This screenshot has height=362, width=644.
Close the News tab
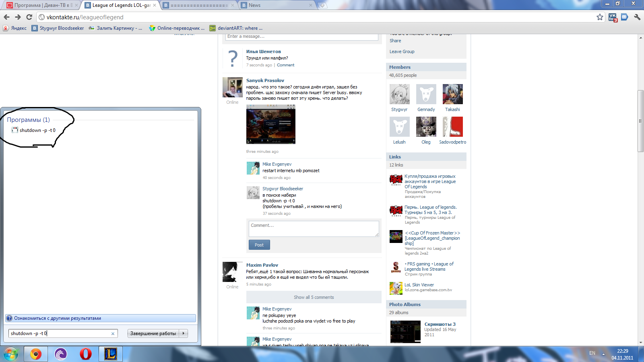coord(310,5)
